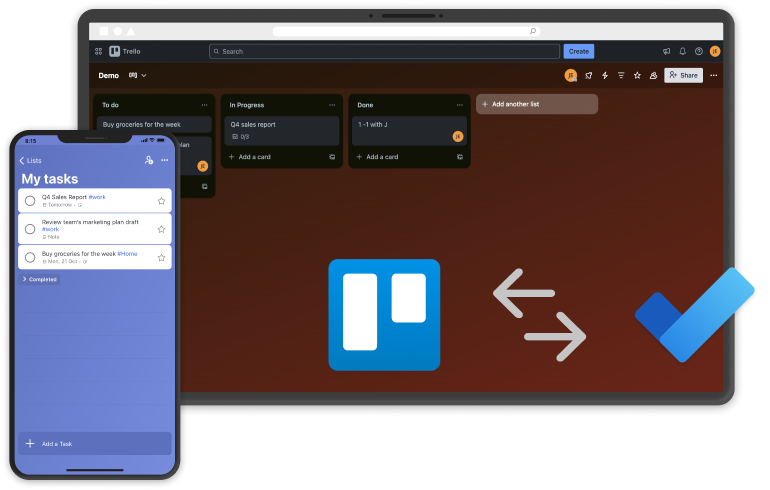
Task: Focus the Trello Search field
Action: 384,51
